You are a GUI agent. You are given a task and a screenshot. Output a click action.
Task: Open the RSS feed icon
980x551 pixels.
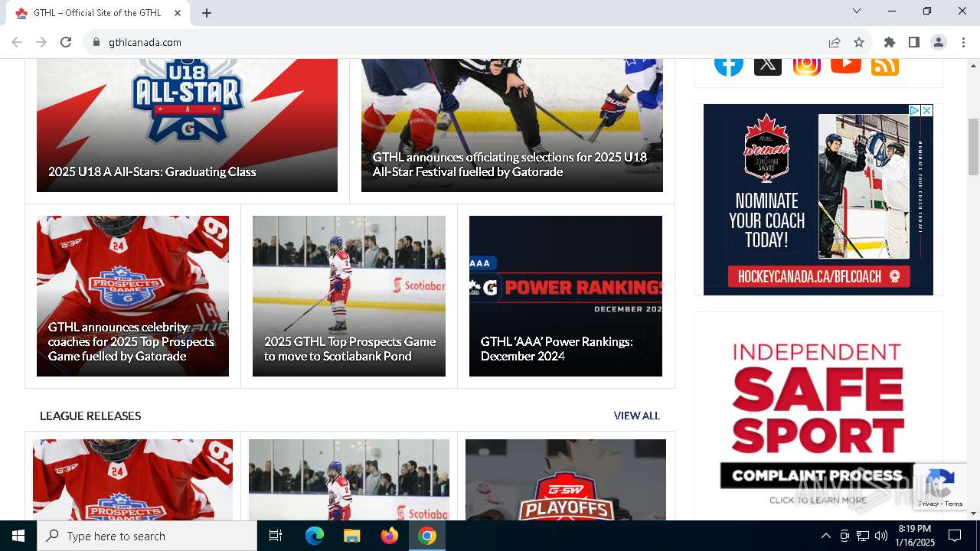tap(885, 65)
